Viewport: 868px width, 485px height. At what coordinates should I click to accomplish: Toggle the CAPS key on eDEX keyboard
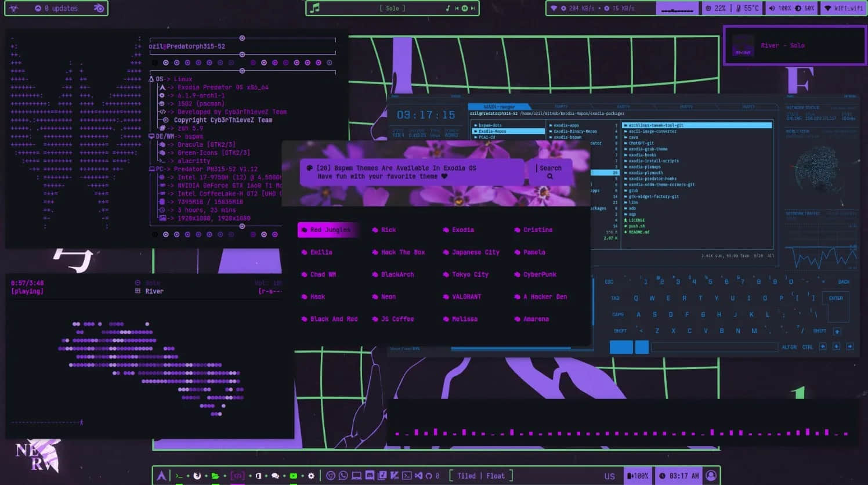618,314
